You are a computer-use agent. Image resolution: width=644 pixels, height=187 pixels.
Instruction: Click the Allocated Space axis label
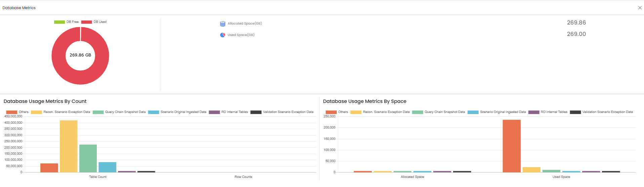[412, 177]
